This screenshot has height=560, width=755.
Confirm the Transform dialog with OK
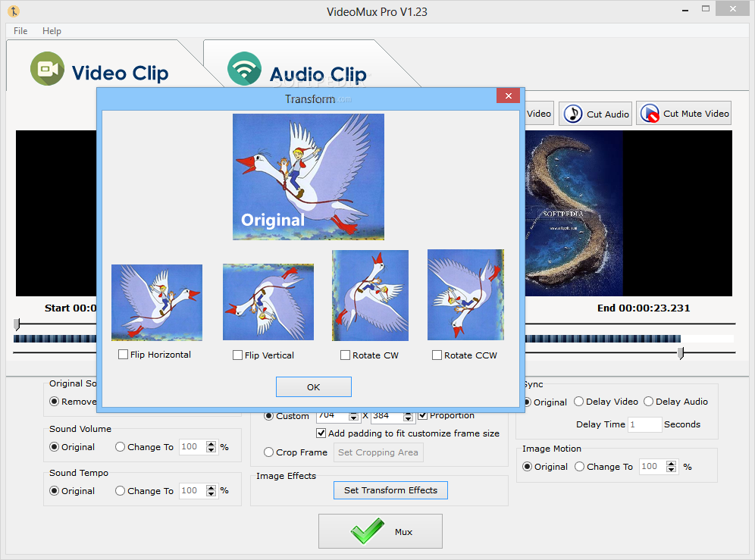314,387
